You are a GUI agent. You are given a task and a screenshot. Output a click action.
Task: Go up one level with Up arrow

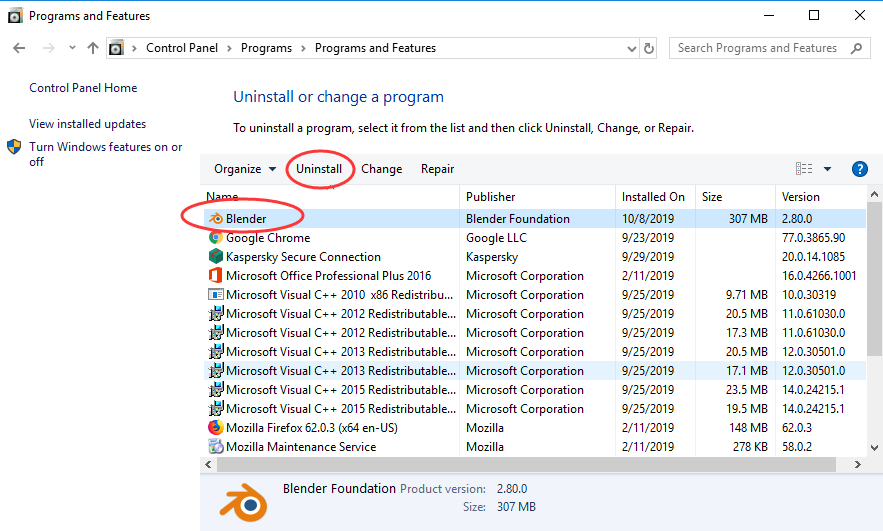click(x=93, y=48)
